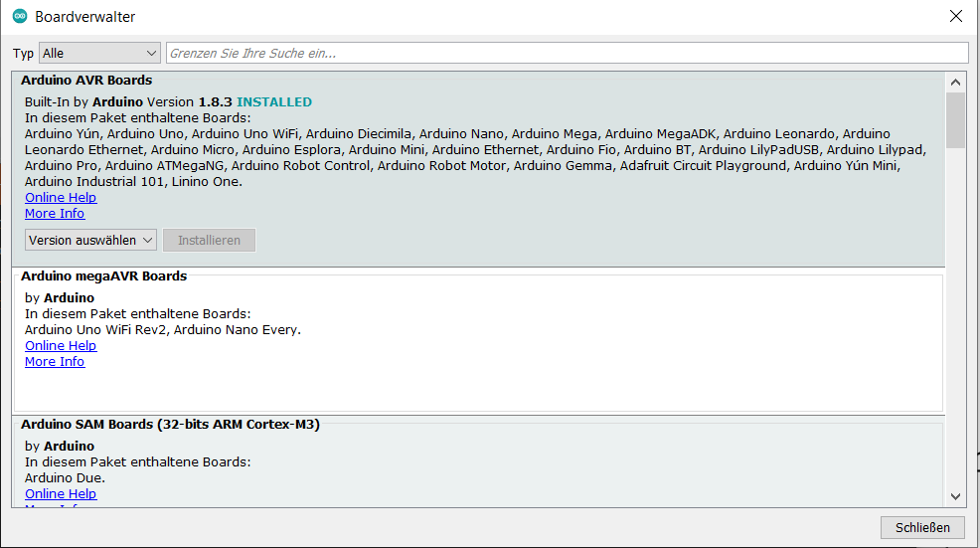This screenshot has height=548, width=980.
Task: Click empty scrollbar track below the thumb
Action: click(955, 318)
